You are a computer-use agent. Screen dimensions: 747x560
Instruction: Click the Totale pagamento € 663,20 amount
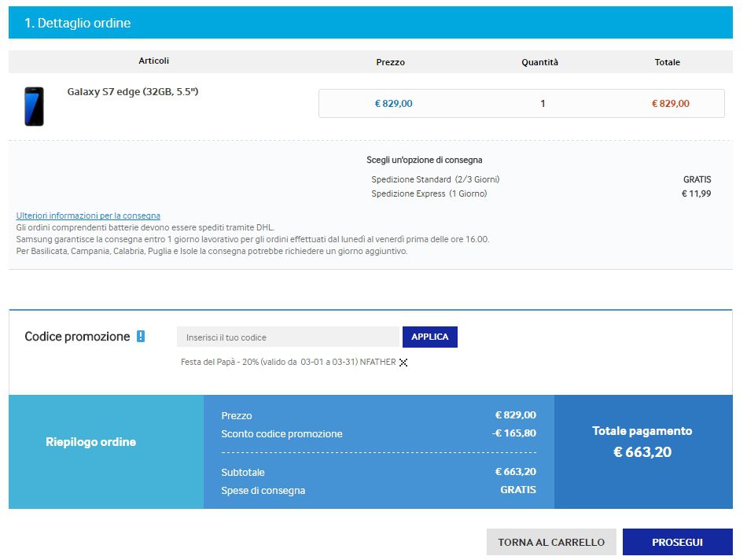tap(643, 453)
